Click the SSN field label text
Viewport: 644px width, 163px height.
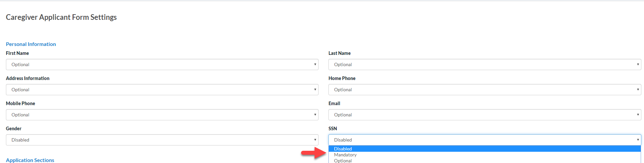(333, 129)
